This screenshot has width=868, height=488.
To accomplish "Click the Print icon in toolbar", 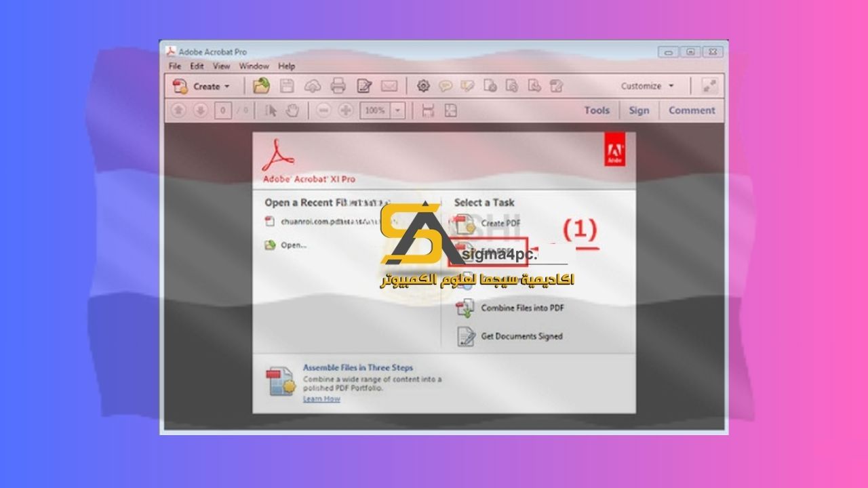I will tap(338, 86).
